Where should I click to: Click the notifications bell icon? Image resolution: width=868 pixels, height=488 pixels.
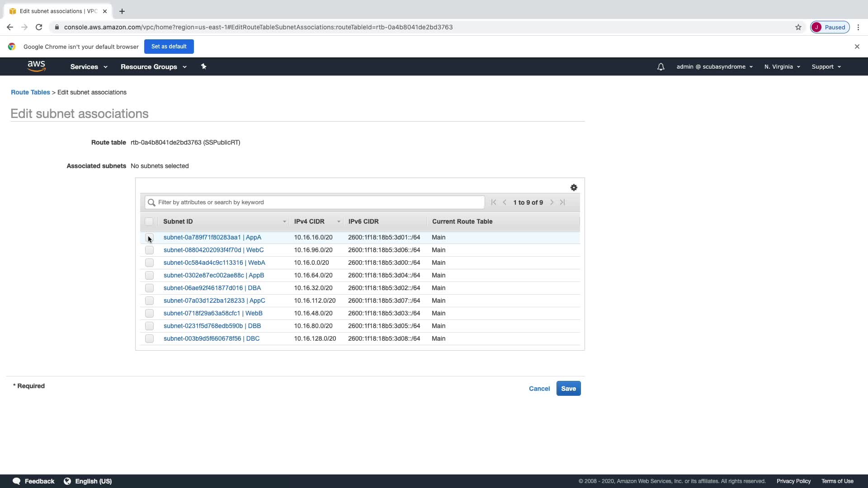point(660,67)
